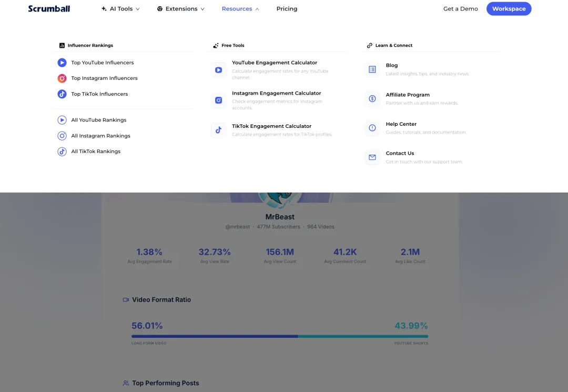Select the Top Instagram Influencers icon
568x392 pixels.
point(62,78)
